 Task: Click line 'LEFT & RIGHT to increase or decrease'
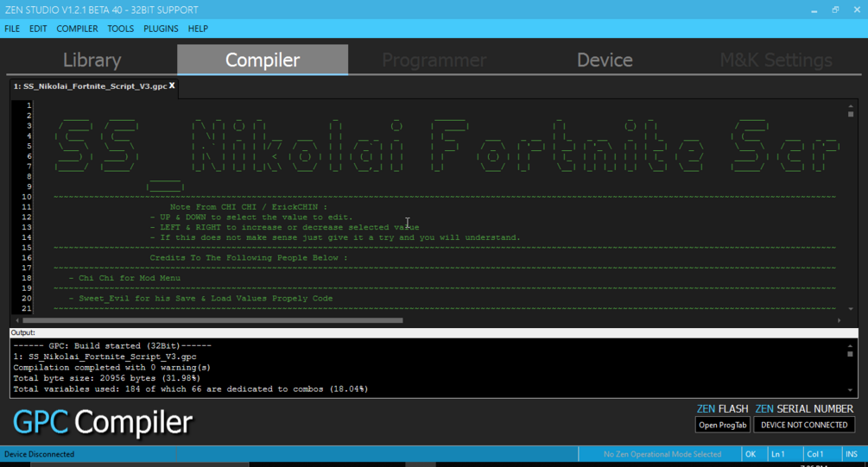(284, 227)
